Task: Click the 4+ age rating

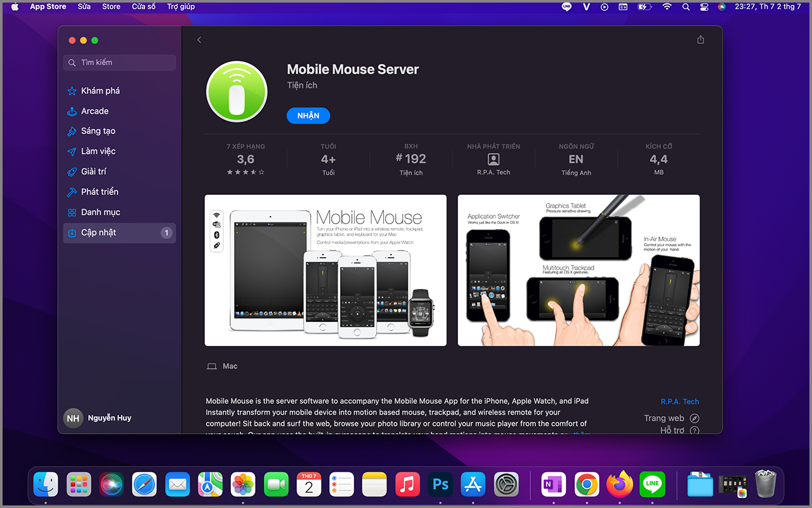Action: (x=328, y=159)
